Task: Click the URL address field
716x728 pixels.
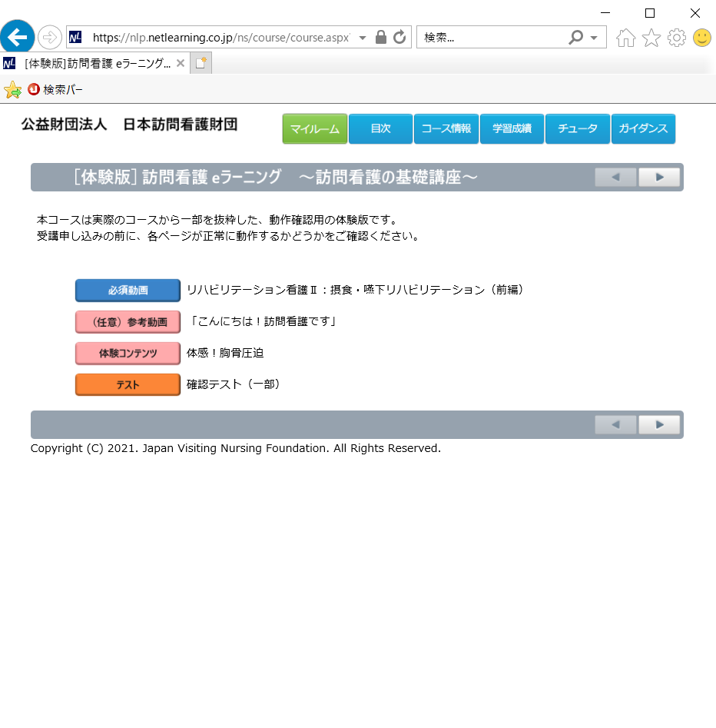Action: (221, 38)
